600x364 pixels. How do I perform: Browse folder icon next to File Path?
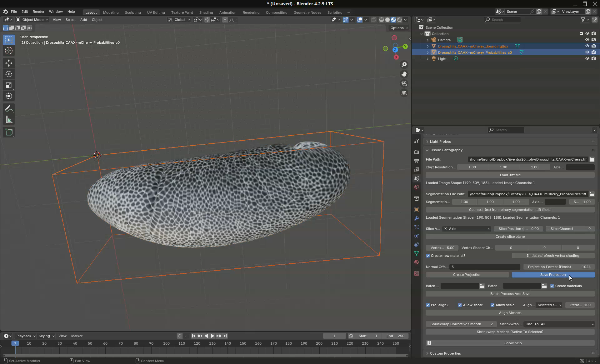coord(592,159)
